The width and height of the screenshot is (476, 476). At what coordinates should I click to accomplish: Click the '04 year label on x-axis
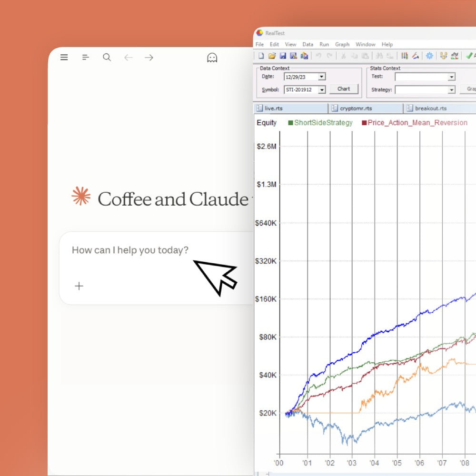click(x=374, y=463)
